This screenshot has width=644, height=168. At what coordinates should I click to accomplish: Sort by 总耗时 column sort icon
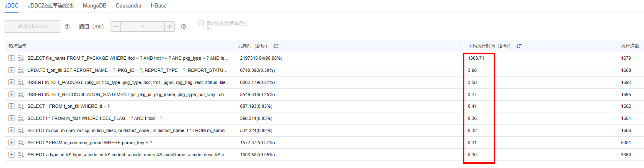[276, 46]
